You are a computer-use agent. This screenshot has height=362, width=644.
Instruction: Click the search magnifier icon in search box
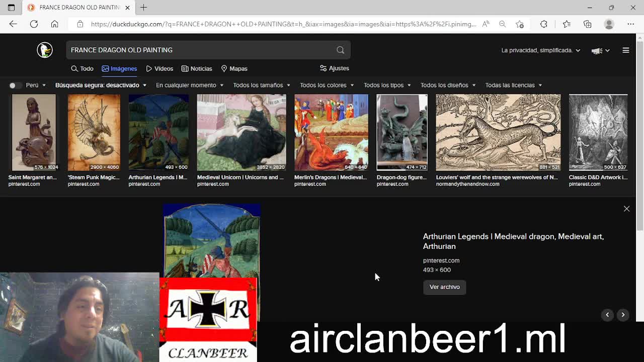[341, 50]
